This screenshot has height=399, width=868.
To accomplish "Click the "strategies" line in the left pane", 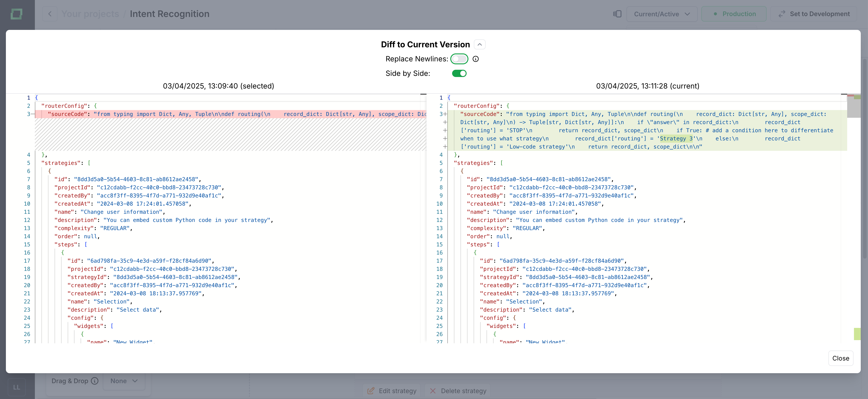I will click(x=66, y=163).
